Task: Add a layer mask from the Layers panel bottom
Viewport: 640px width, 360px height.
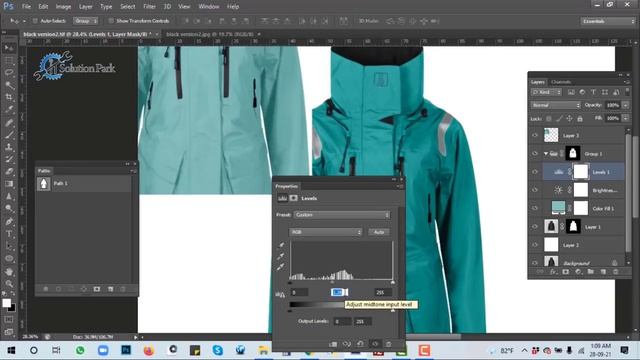Action: [x=565, y=271]
